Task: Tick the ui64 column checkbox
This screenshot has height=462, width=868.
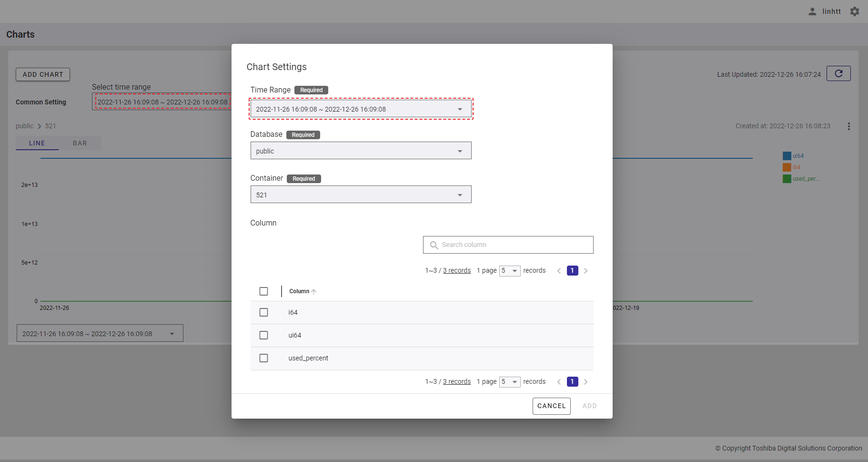Action: (263, 335)
